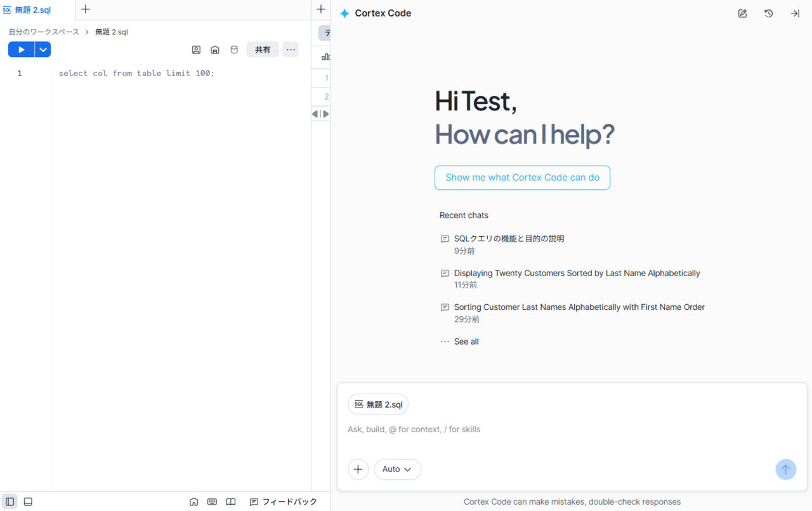Click Show me what Cortex Code can do
The width and height of the screenshot is (812, 511).
pyautogui.click(x=522, y=178)
